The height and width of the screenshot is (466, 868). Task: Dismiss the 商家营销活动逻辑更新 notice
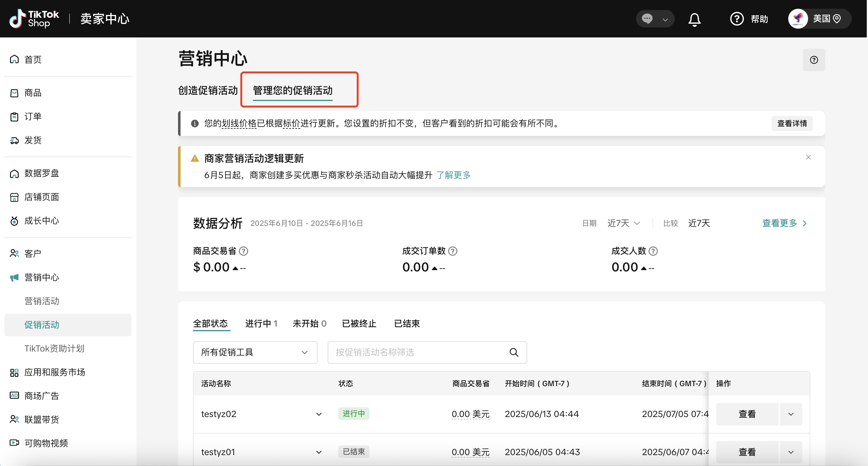pyautogui.click(x=808, y=158)
